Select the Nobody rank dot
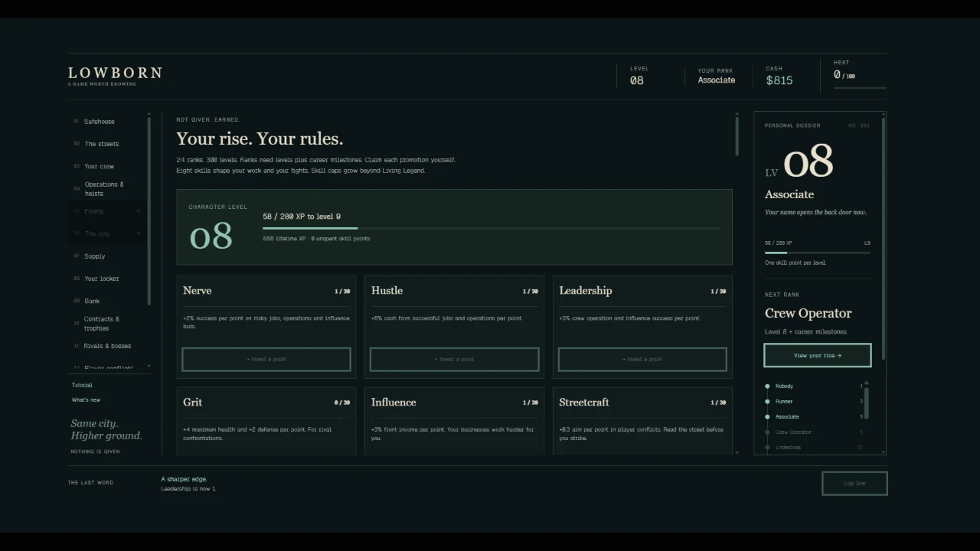Viewport: 980px width, 551px height. click(x=767, y=386)
